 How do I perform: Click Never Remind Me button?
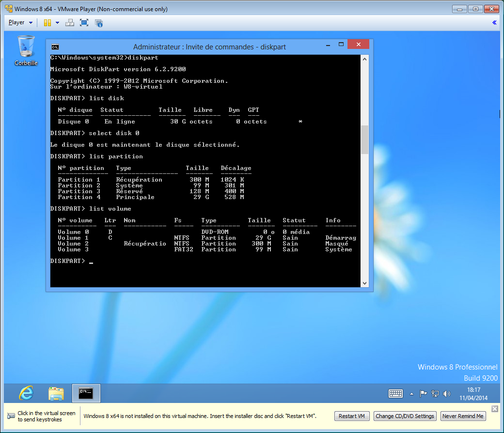click(x=463, y=416)
